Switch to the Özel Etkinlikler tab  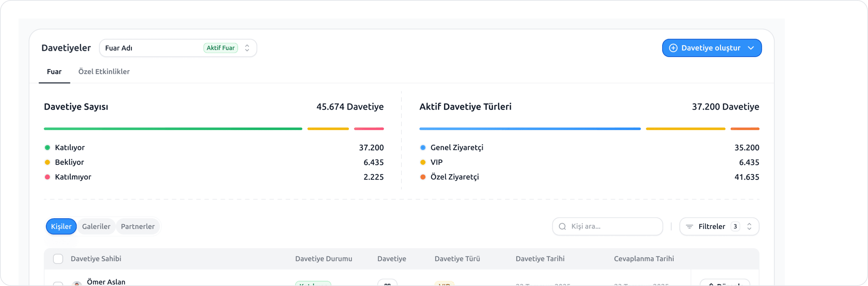coord(104,71)
